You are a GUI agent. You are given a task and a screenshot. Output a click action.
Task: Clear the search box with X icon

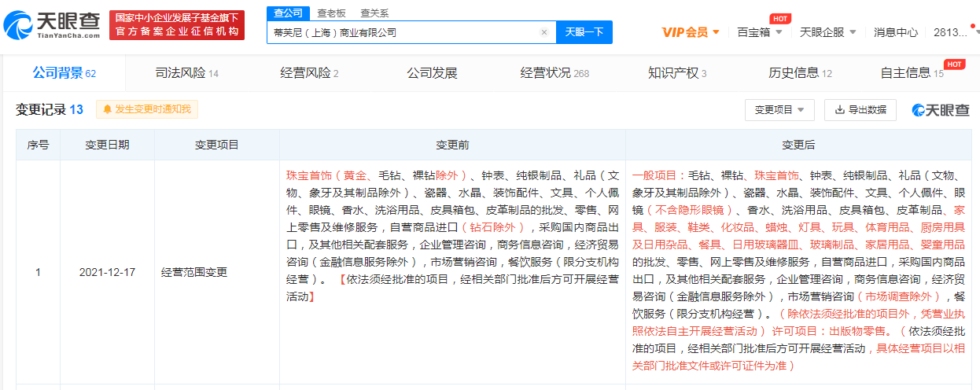pos(543,32)
